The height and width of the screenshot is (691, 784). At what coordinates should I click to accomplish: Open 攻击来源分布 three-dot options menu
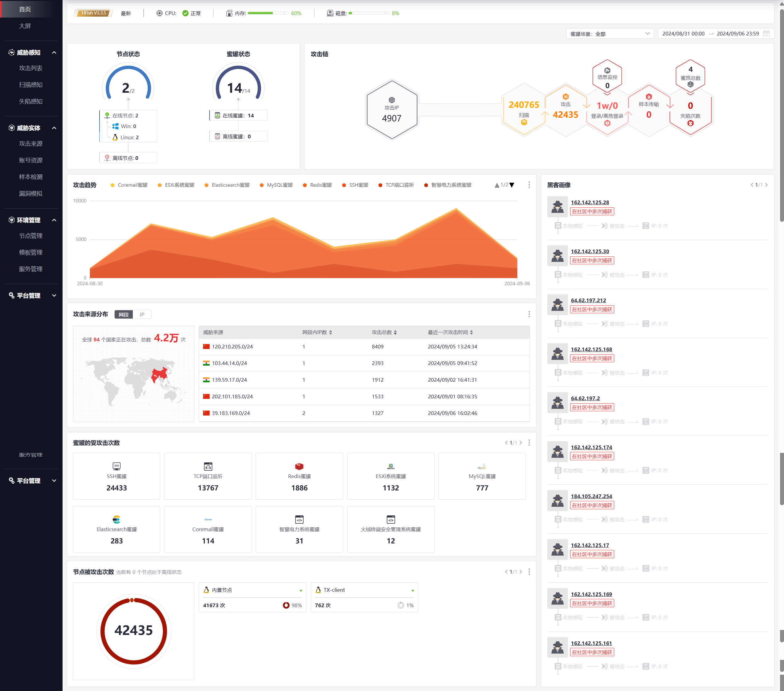(x=529, y=315)
